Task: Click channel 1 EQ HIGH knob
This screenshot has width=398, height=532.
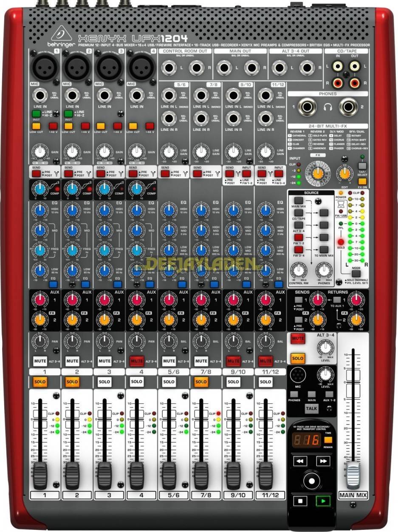Action: coord(40,210)
